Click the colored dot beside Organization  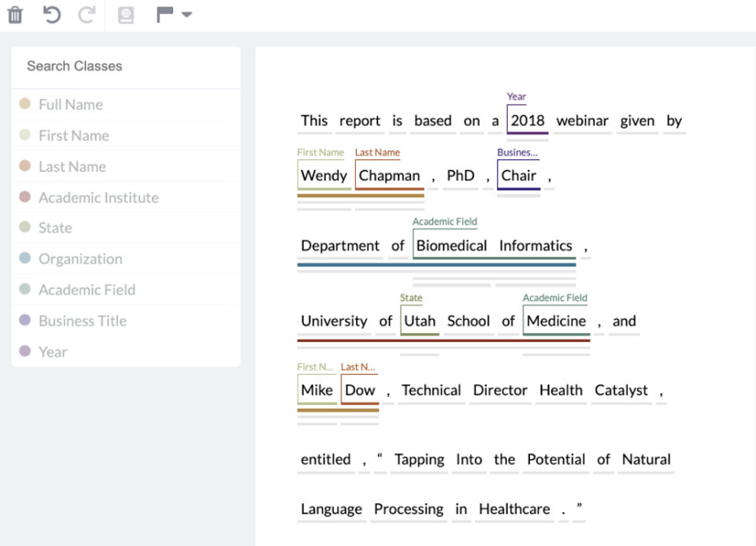[24, 258]
